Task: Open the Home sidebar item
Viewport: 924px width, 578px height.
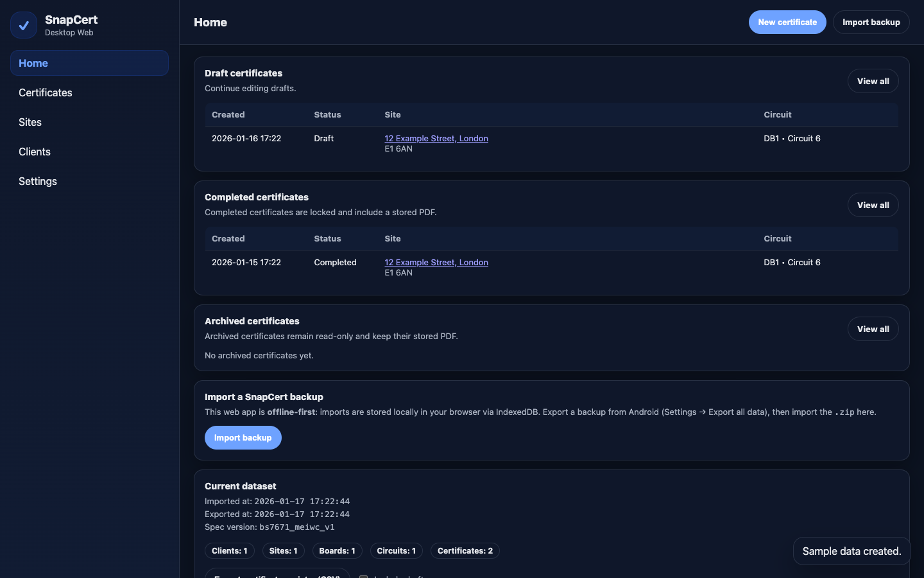Action: pyautogui.click(x=89, y=63)
